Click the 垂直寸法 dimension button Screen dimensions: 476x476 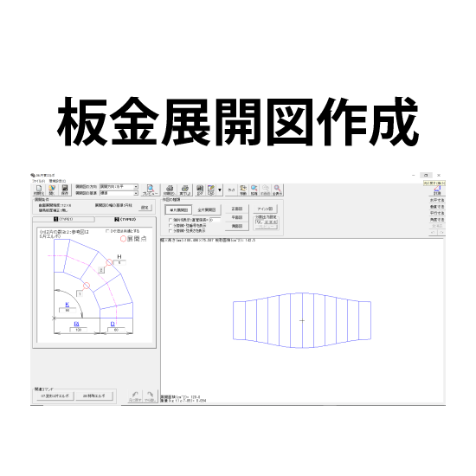click(x=437, y=207)
